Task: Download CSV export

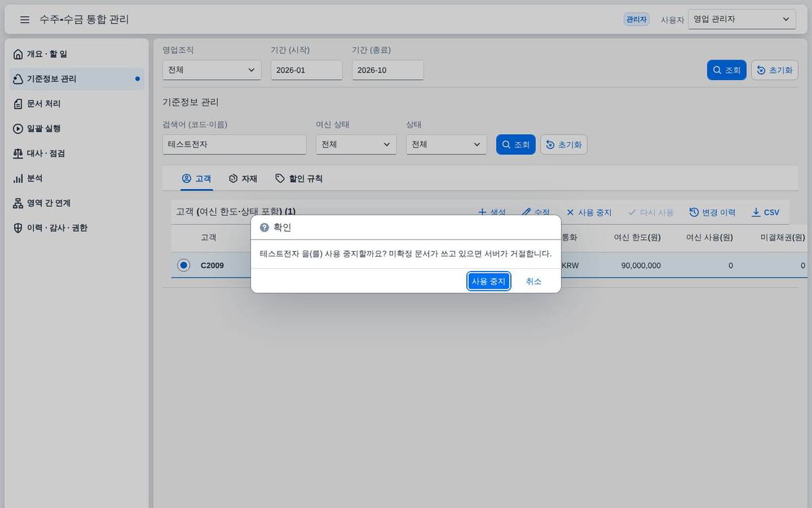Action: [766, 212]
